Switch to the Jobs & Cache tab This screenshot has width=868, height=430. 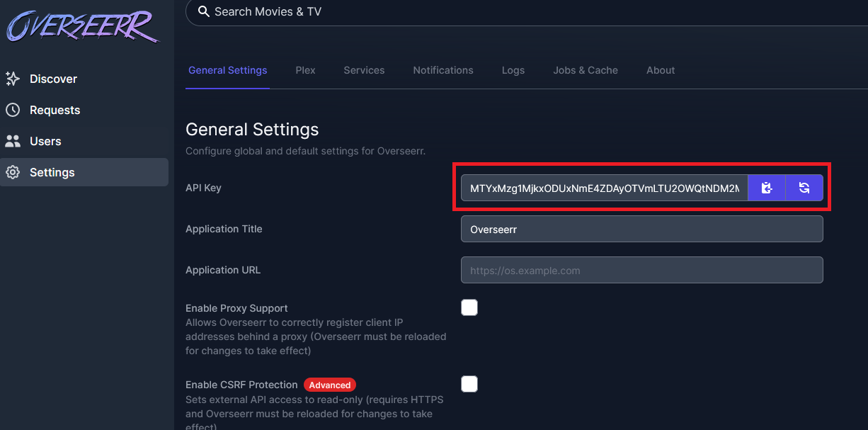click(x=586, y=70)
